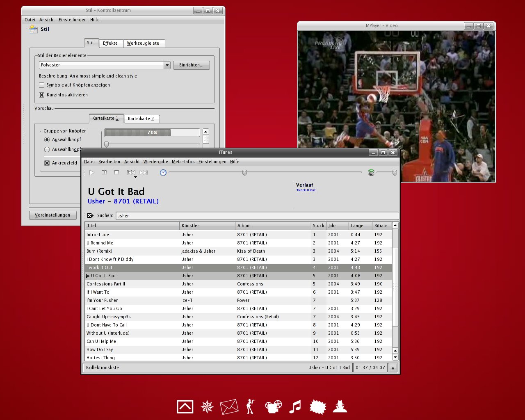Click the playing indicator beside U Got It Bad

[88, 276]
